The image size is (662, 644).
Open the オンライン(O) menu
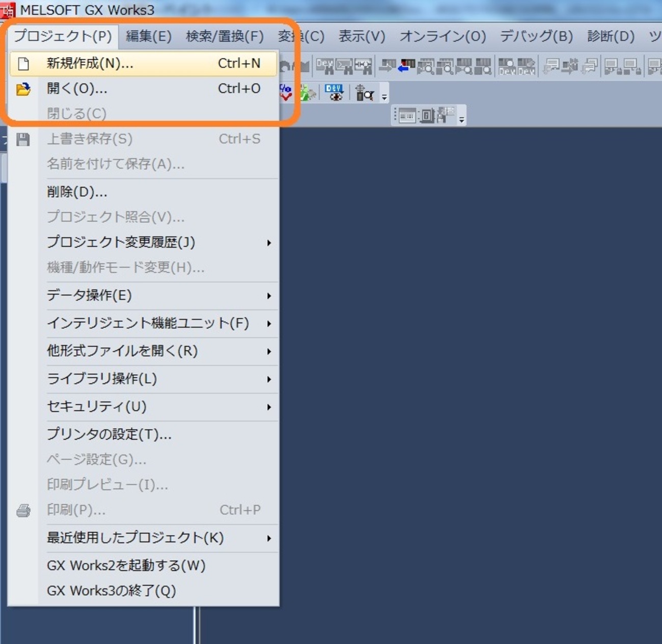tap(443, 36)
